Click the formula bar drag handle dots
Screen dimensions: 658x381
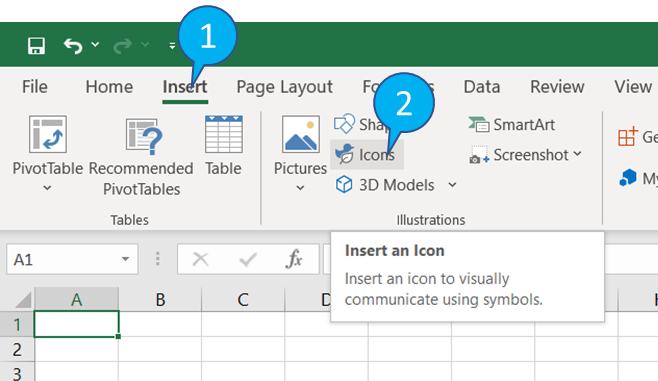(x=158, y=259)
